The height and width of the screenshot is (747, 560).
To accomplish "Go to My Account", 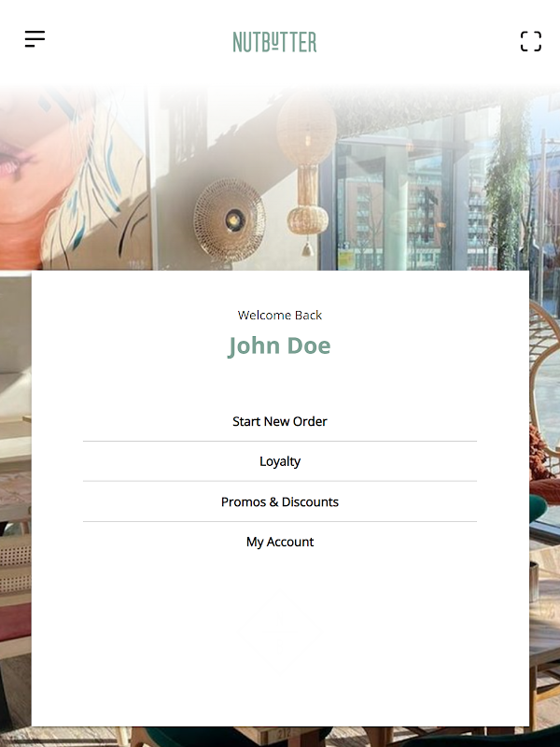I will 280,542.
